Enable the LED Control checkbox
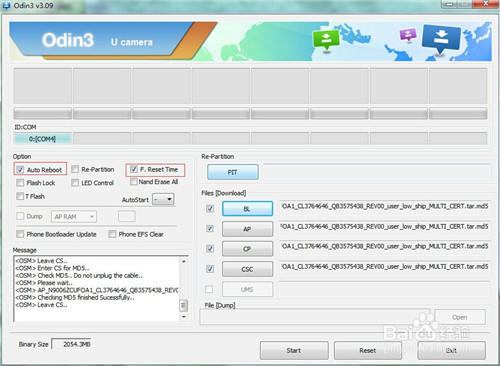This screenshot has width=500, height=366. pos(75,183)
